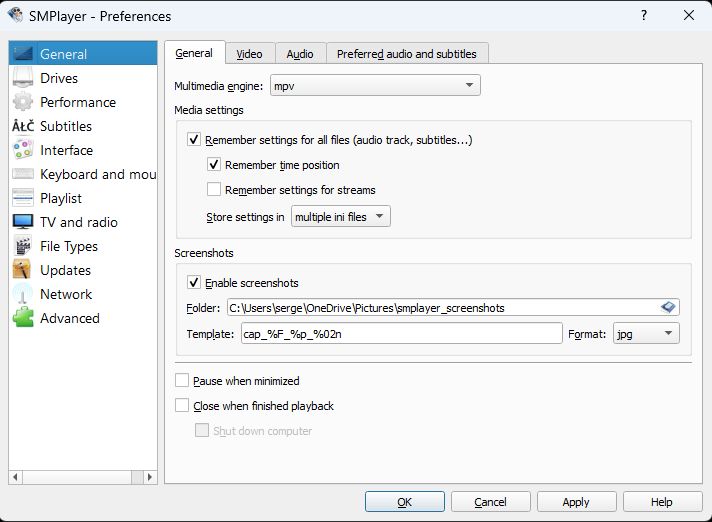This screenshot has width=712, height=522.
Task: Select Performance in the sidebar list
Action: coord(83,102)
